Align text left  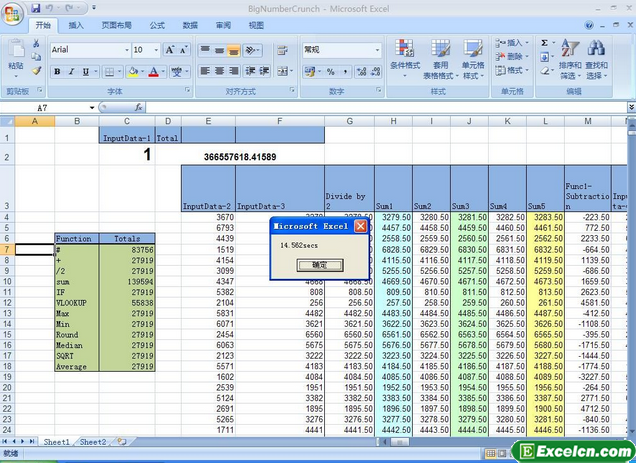pos(205,71)
